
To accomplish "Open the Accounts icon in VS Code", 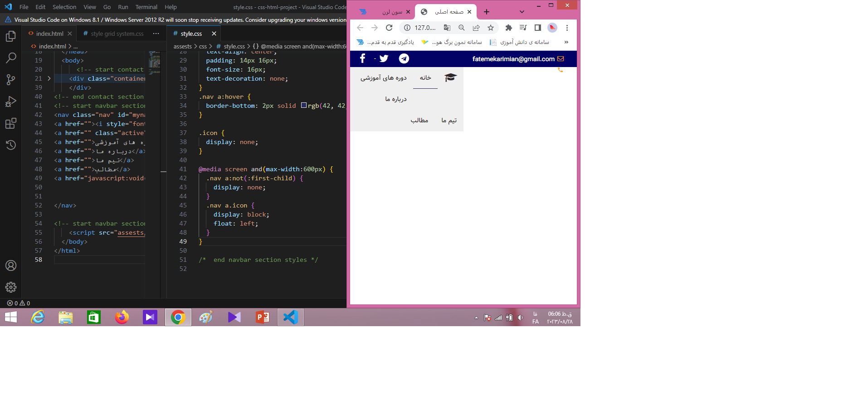I will (x=11, y=265).
